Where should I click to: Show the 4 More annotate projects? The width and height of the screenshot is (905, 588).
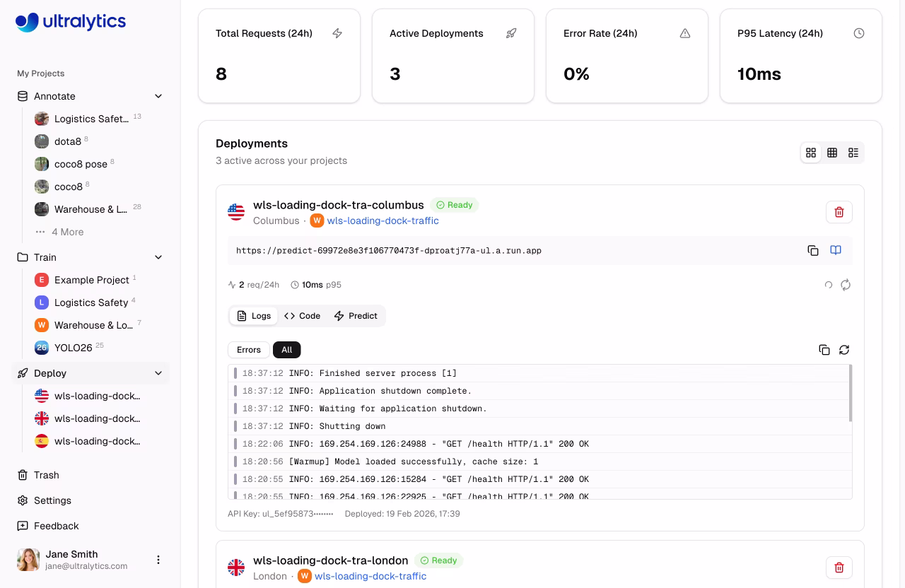[x=67, y=232]
